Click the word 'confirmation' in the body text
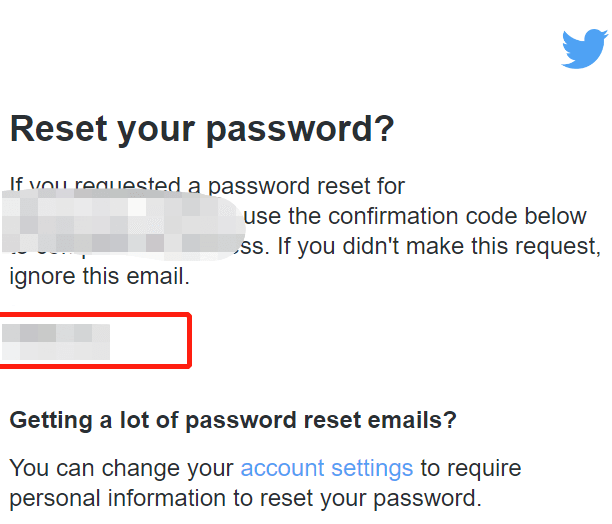 [393, 216]
